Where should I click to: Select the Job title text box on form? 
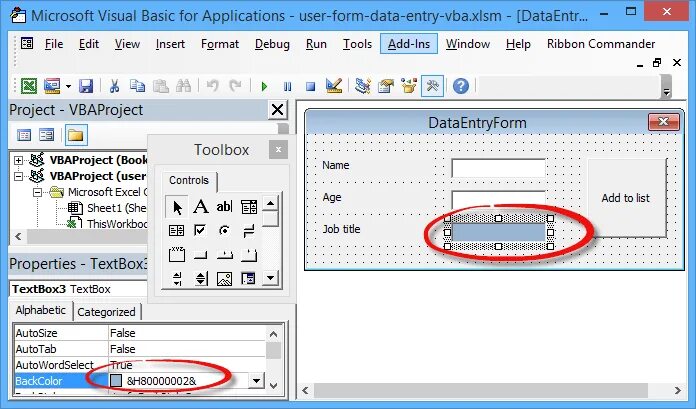(498, 232)
